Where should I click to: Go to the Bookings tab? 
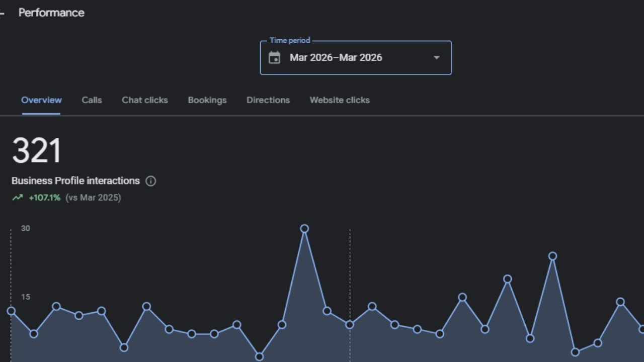pos(207,100)
